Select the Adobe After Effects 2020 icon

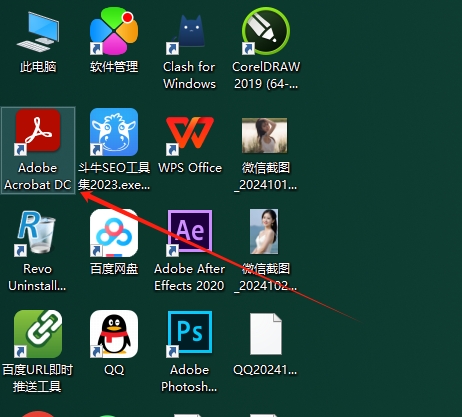click(189, 233)
